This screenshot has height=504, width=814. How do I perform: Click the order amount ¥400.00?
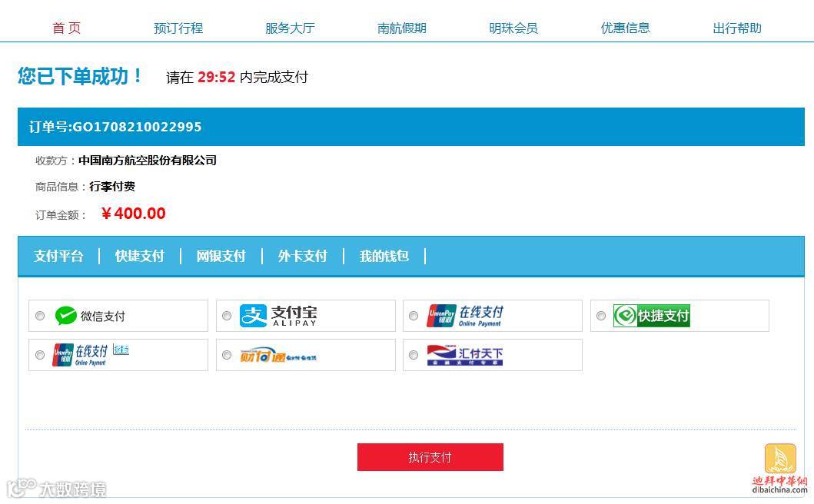click(x=134, y=214)
